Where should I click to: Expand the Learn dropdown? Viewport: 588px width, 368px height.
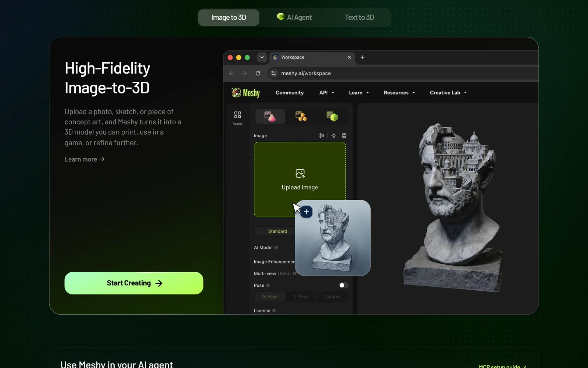coord(359,93)
